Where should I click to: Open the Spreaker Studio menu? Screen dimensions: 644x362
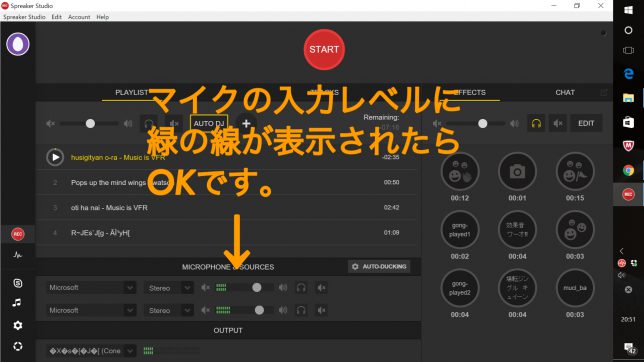(x=24, y=17)
